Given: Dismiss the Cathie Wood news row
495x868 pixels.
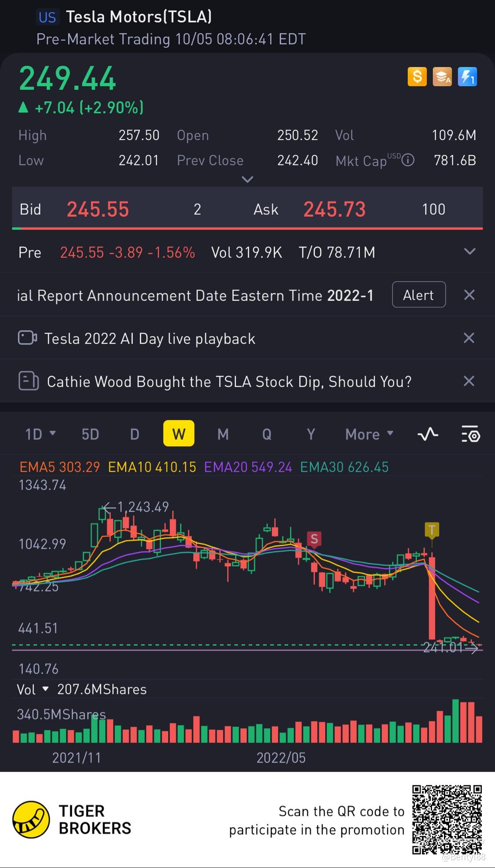Looking at the screenshot, I should [x=469, y=381].
